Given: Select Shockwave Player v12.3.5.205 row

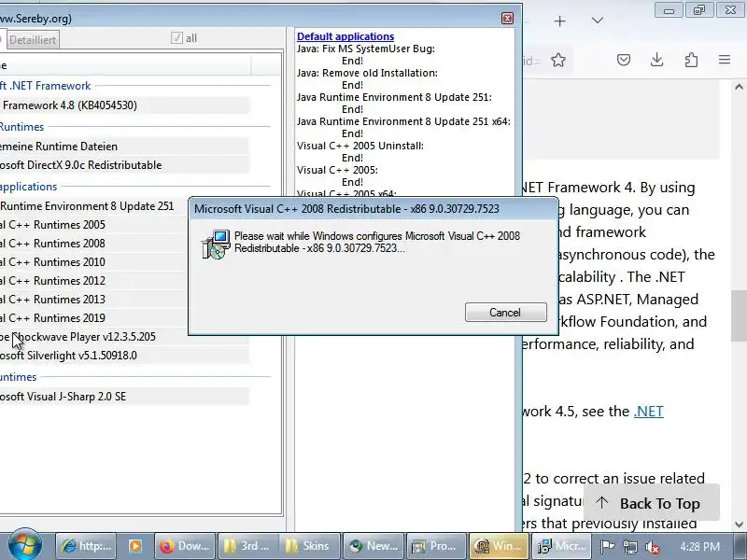Looking at the screenshot, I should coord(93,337).
